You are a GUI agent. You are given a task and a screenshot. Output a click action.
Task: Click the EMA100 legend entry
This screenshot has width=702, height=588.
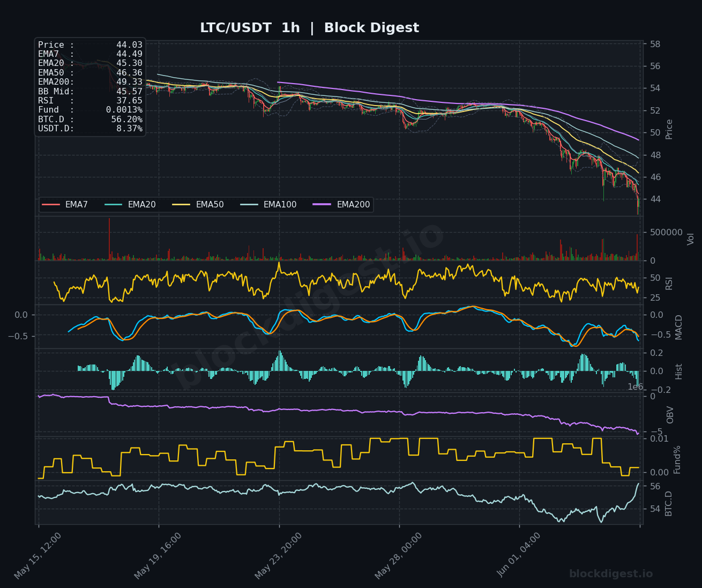(268, 205)
